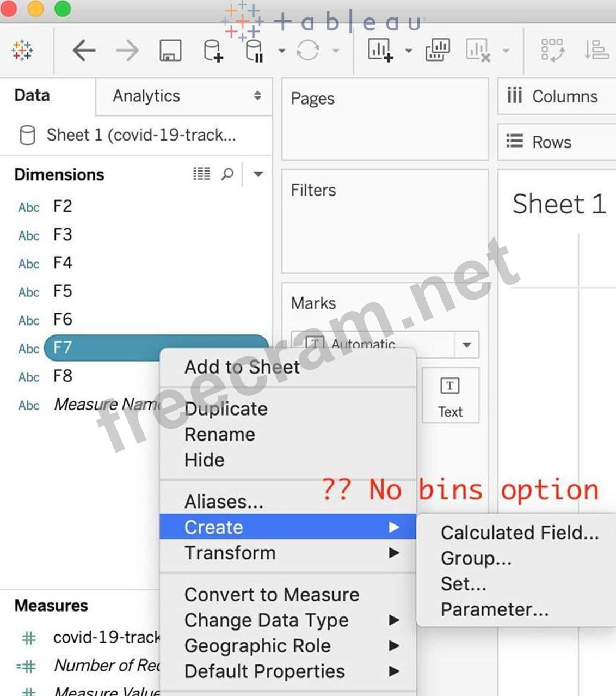Click the Rename context menu option
Screen dimensions: 616x696
220,434
